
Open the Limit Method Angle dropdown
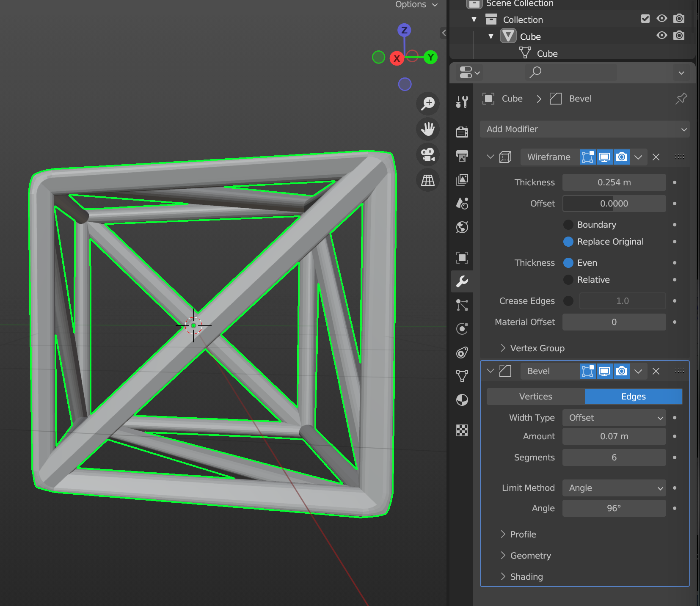point(614,488)
